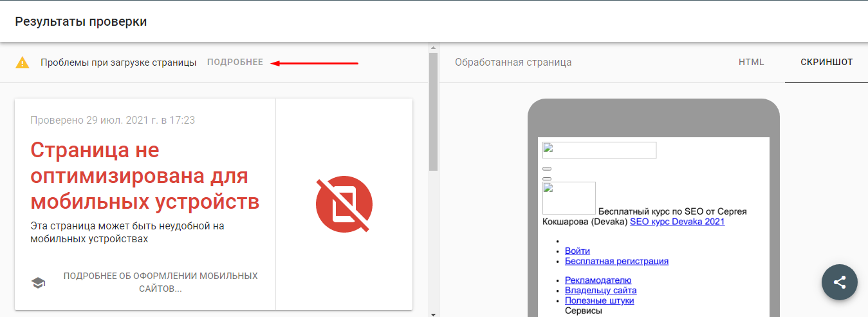Click the Полезные штуки link
This screenshot has width=868, height=317.
coord(599,300)
